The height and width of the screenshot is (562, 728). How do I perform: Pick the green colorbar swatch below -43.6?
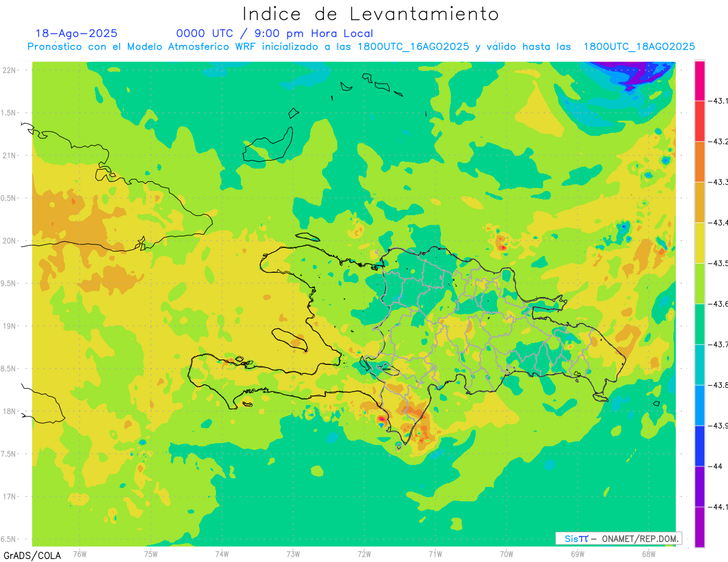pyautogui.click(x=699, y=324)
